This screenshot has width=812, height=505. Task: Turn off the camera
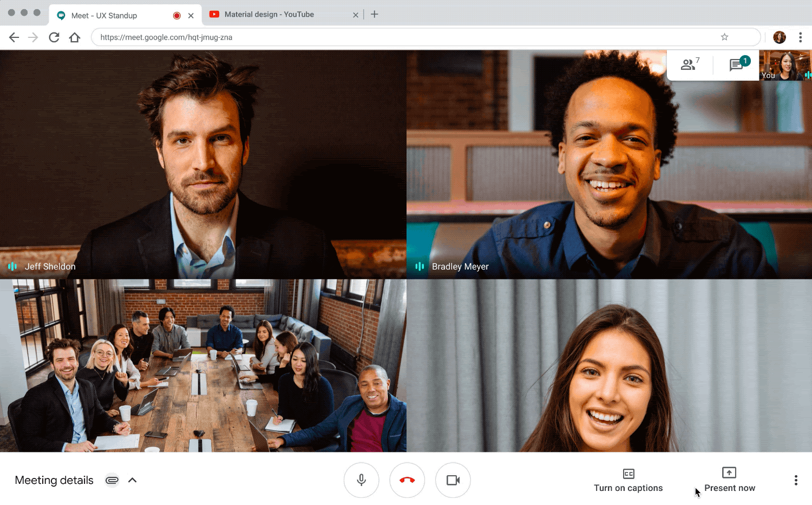coord(453,480)
